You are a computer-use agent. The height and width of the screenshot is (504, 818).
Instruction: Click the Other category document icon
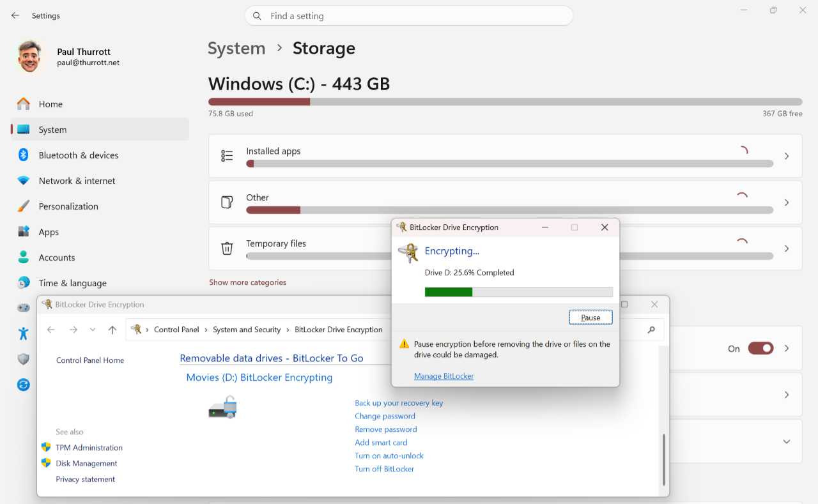[x=227, y=202]
